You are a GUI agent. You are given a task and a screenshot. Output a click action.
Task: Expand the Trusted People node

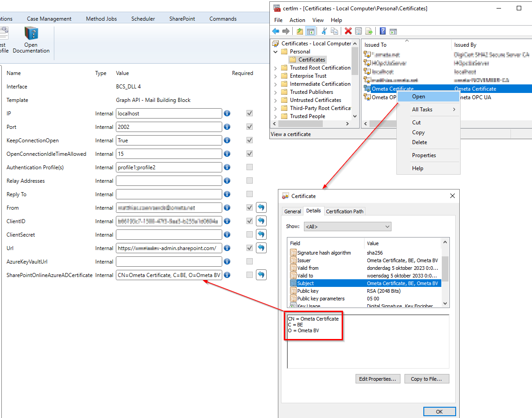point(276,116)
